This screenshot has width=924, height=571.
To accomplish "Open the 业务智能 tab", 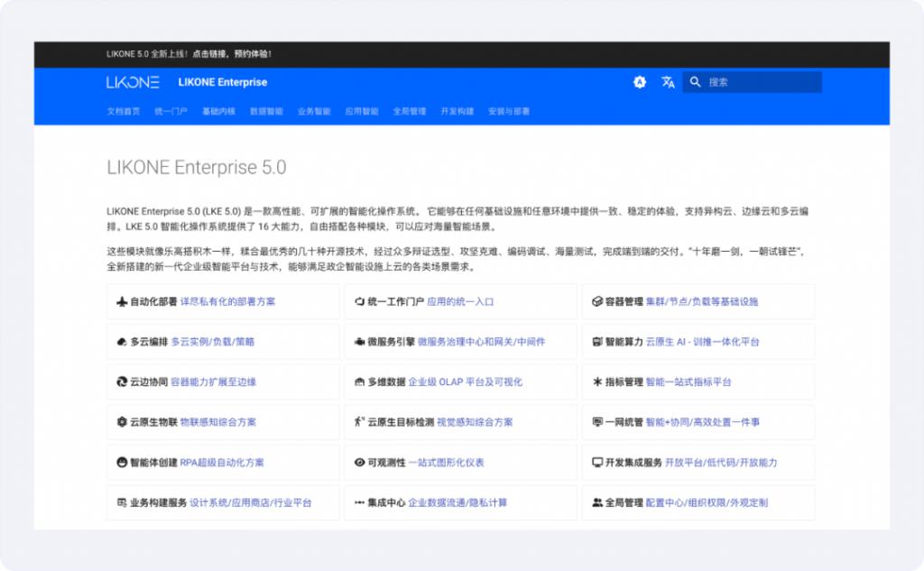I will coord(314,111).
